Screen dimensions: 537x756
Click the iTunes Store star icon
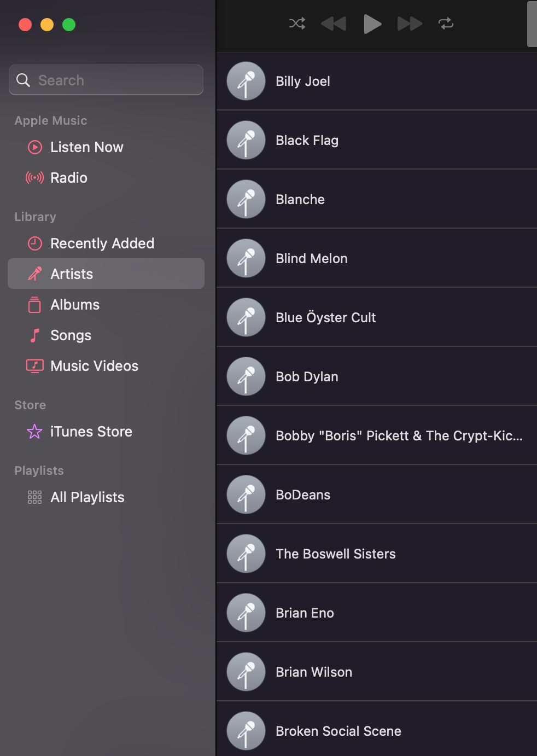(x=35, y=432)
